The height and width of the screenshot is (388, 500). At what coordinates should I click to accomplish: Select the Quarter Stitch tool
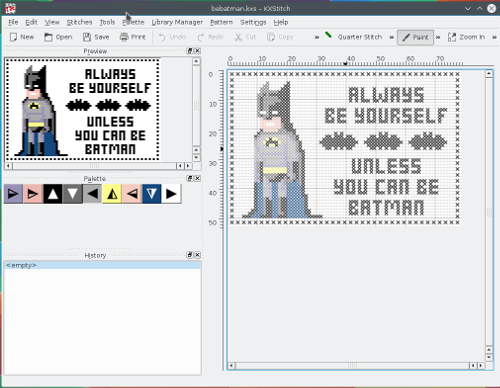point(354,37)
